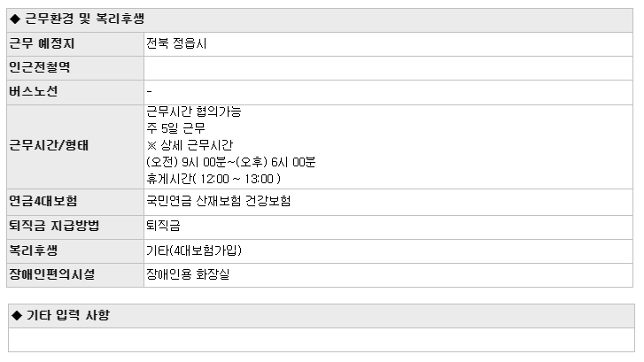Click the dash value beside 버스노선
The height and width of the screenshot is (362, 644).
(x=149, y=91)
